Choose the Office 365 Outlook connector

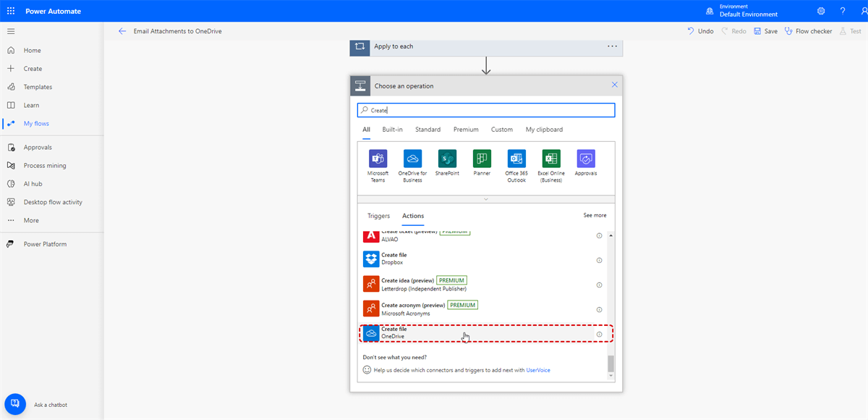(516, 166)
